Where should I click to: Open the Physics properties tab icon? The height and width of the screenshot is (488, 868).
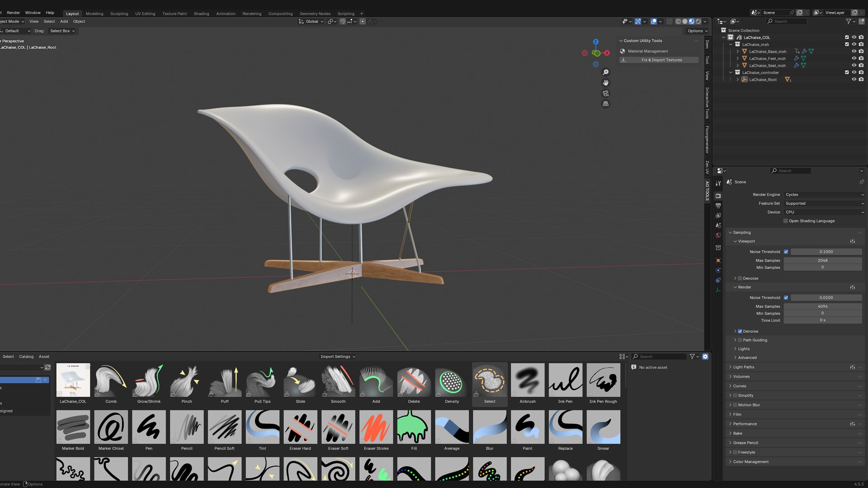(x=718, y=270)
